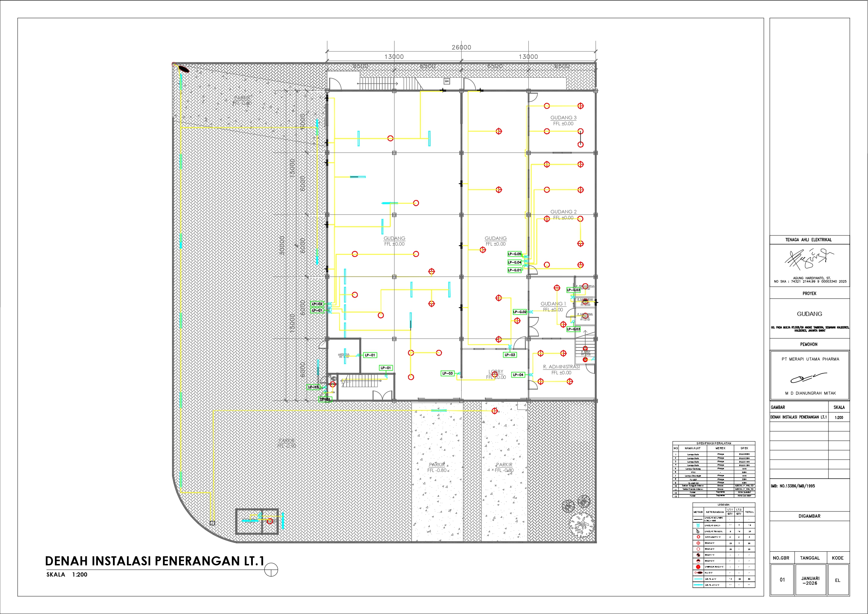
Task: Select the street lamp symbol at the plan corner
Action: [x=181, y=67]
